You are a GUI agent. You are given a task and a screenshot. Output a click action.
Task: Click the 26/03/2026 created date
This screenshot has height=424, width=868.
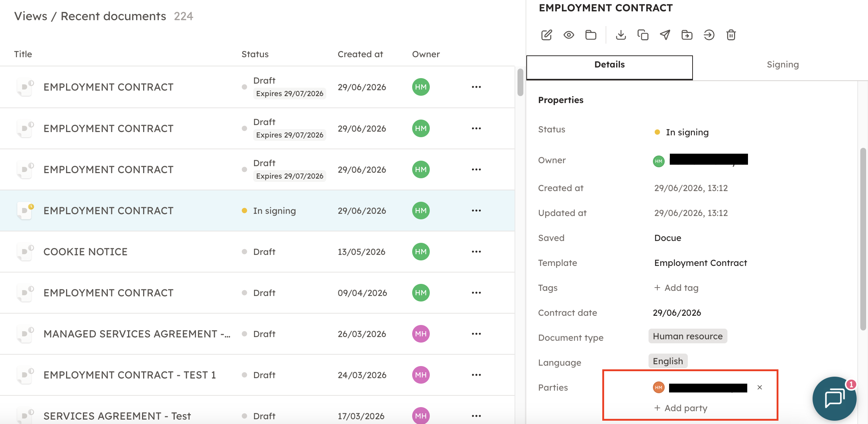click(x=362, y=334)
